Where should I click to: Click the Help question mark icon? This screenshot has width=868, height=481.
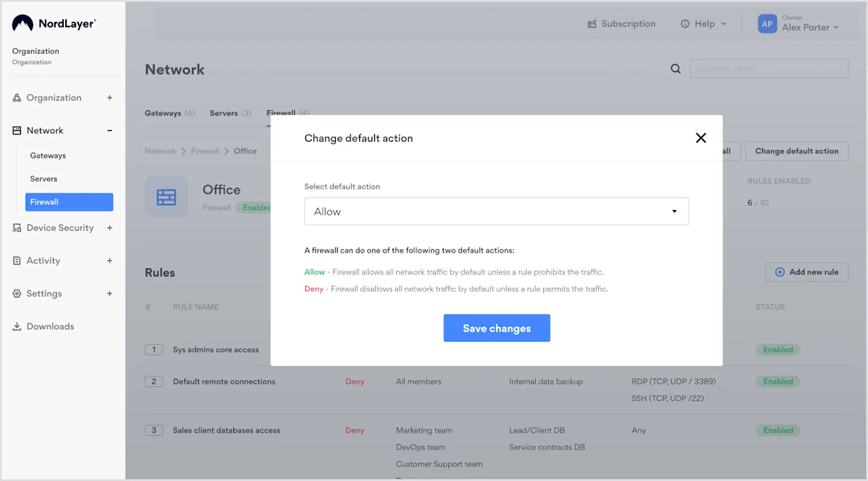(685, 23)
